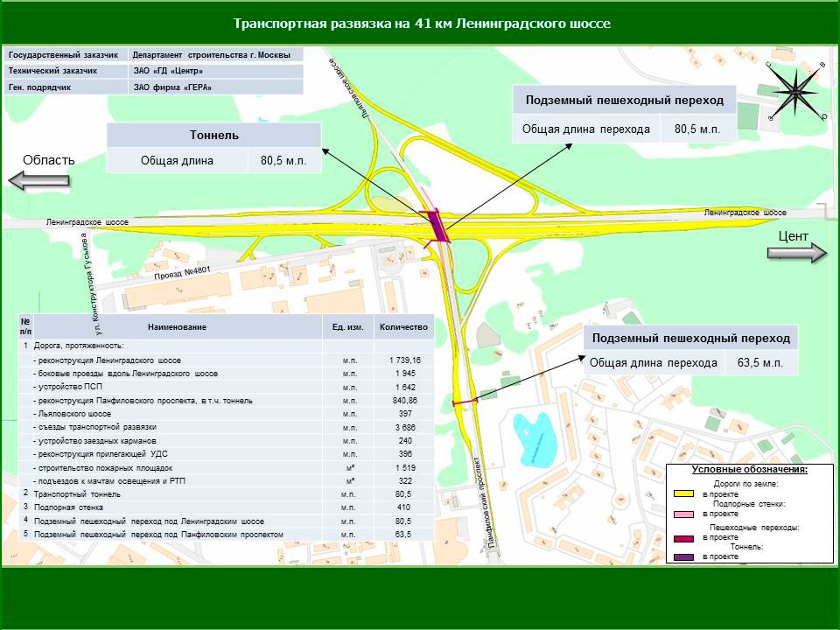Viewport: 840px width, 630px height.
Task: Click the Тоннель callout header
Action: click(213, 135)
